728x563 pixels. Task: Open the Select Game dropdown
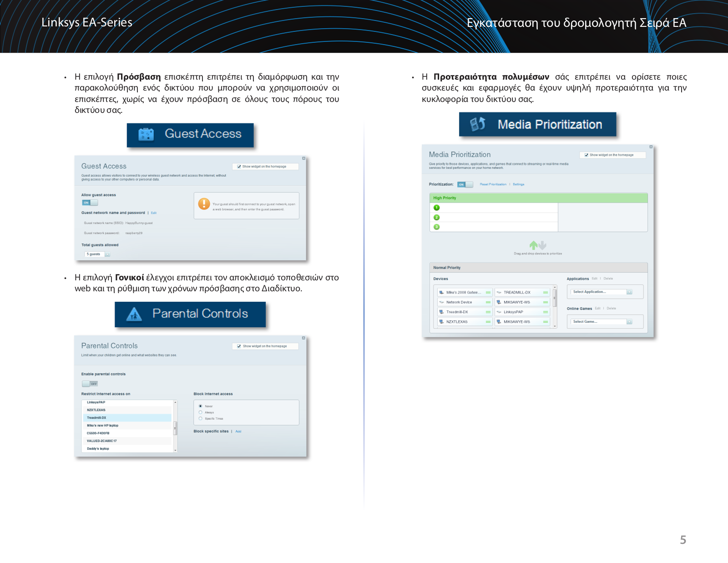click(602, 322)
